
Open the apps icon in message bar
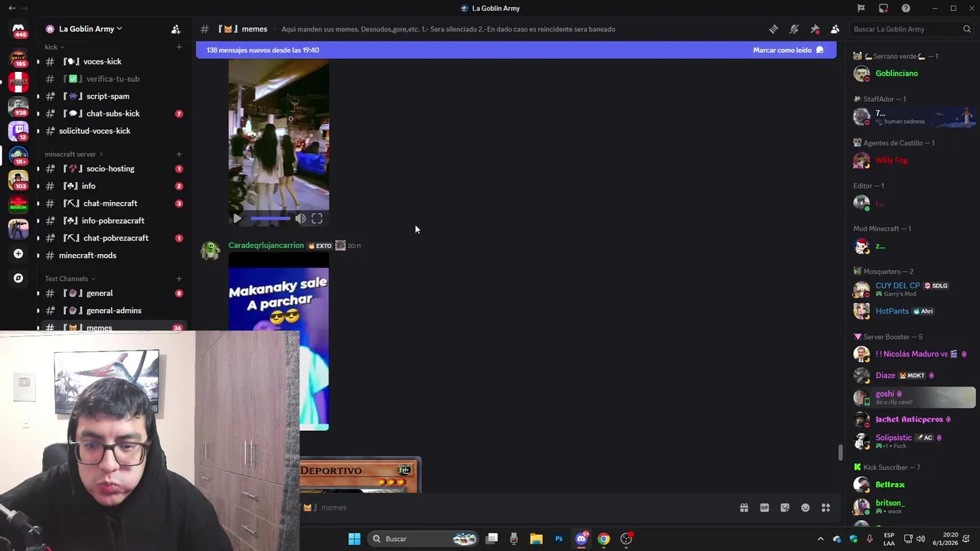[826, 507]
